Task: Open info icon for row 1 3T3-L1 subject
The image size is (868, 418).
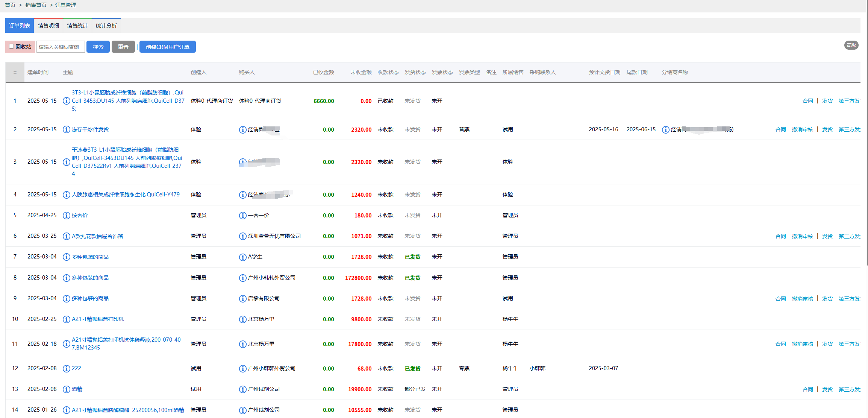Action: (67, 101)
